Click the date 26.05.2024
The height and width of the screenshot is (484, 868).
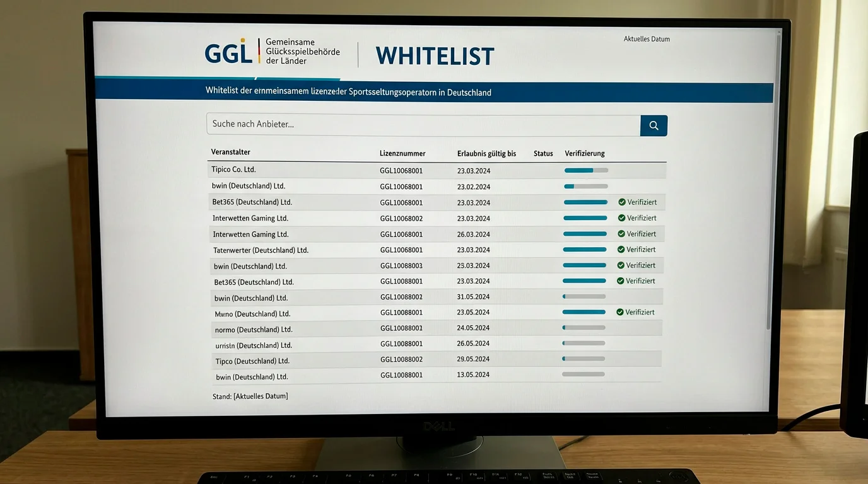pos(474,343)
